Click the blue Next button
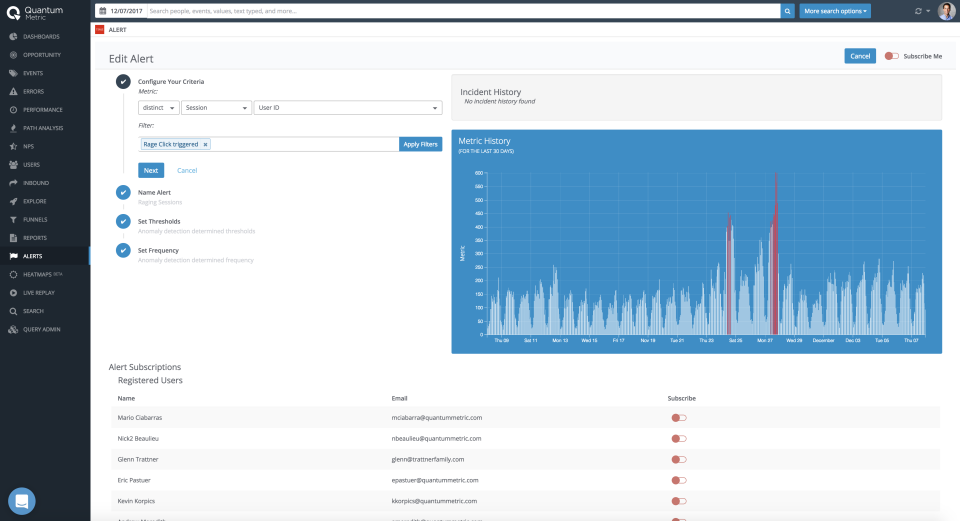The height and width of the screenshot is (521, 960). click(x=151, y=170)
